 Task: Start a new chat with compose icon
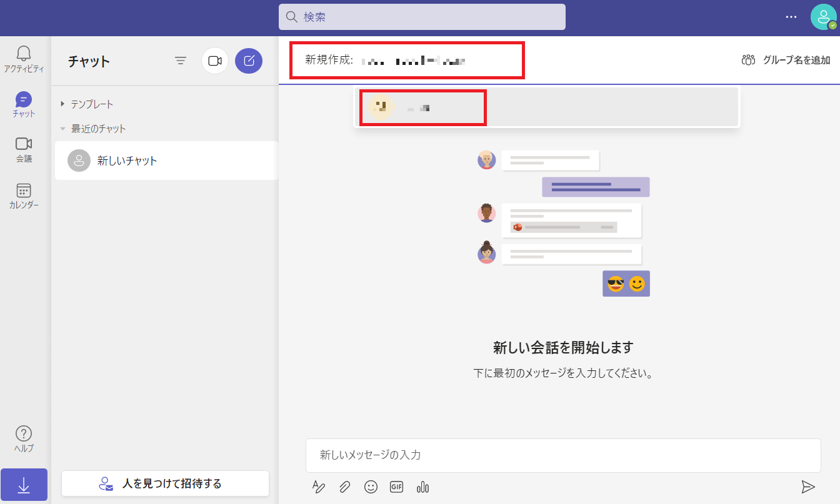(249, 61)
